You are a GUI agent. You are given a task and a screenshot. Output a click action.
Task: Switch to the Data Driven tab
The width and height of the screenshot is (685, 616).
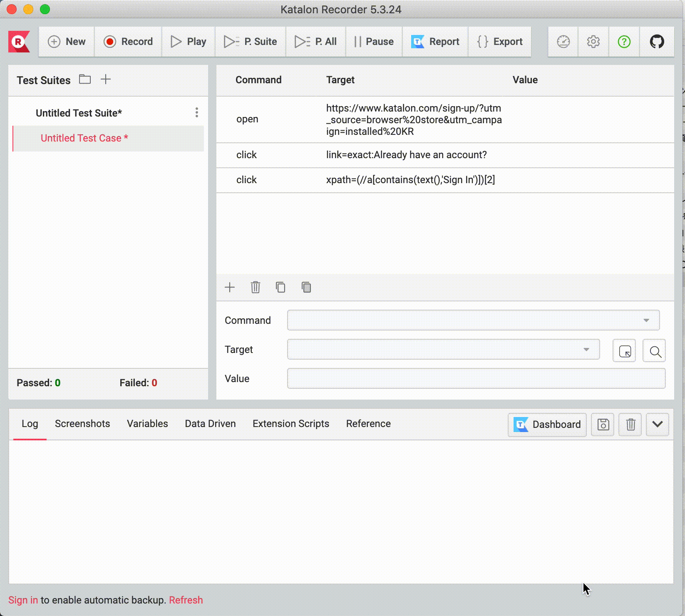[x=210, y=424]
